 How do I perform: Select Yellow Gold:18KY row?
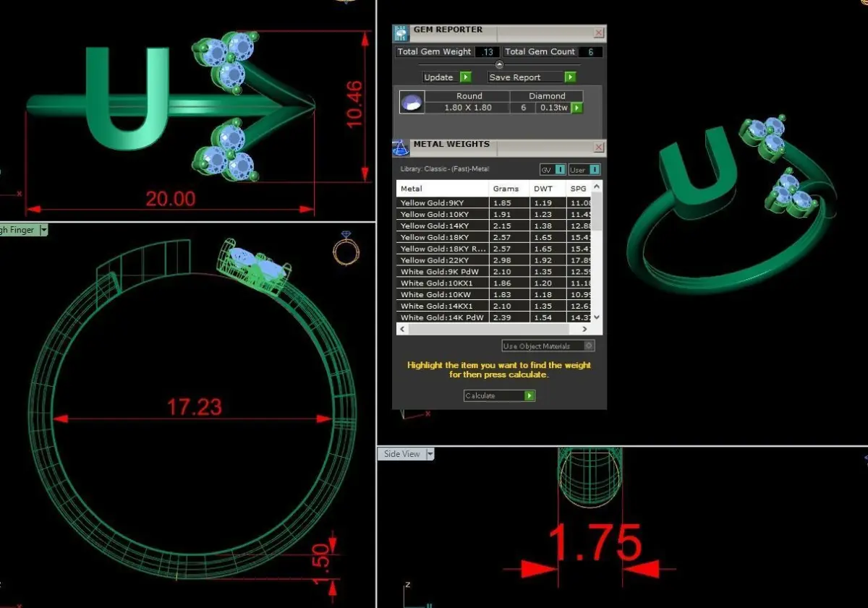coord(494,237)
